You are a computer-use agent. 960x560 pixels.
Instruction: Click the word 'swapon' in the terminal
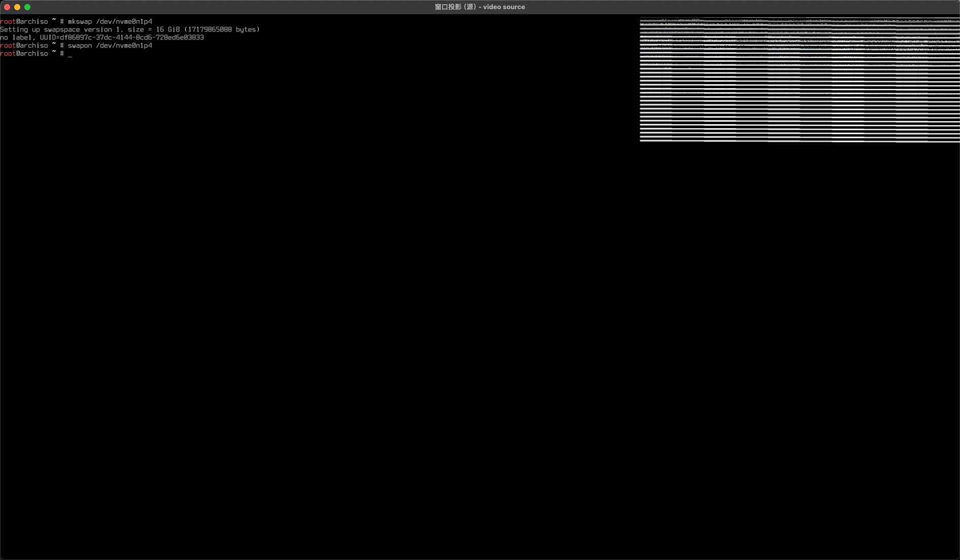80,46
